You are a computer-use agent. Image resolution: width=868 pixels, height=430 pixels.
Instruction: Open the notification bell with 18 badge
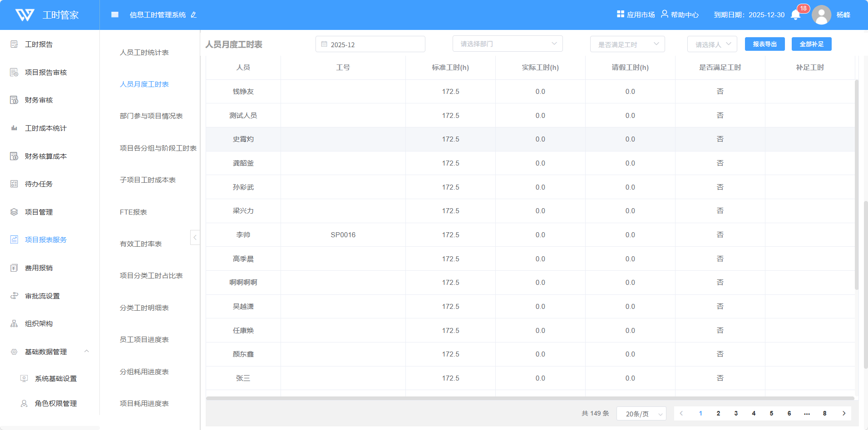point(795,15)
